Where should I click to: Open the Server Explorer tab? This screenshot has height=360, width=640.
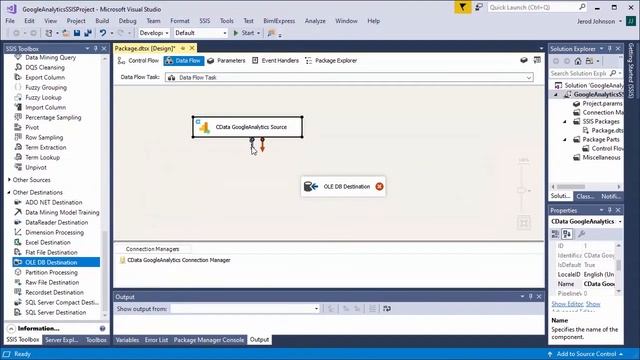pos(61,340)
